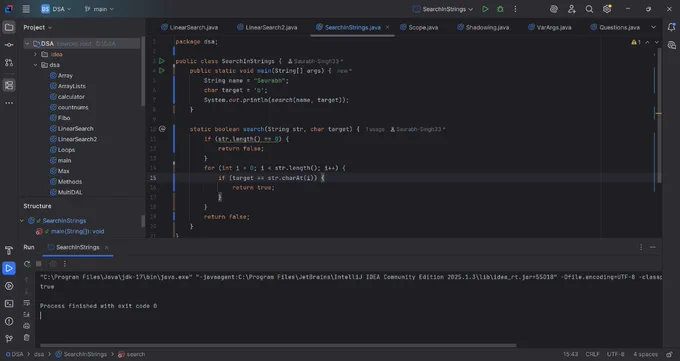
Task: Open the AI Chat panel icon
Action: pos(671,45)
